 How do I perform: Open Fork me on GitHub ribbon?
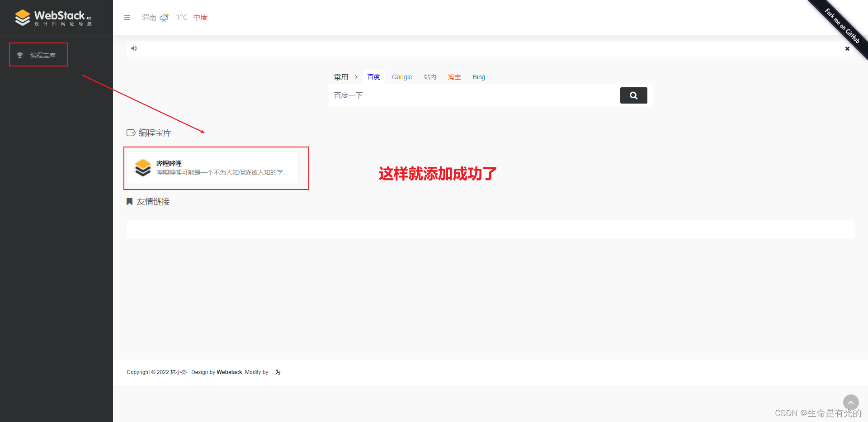[842, 26]
